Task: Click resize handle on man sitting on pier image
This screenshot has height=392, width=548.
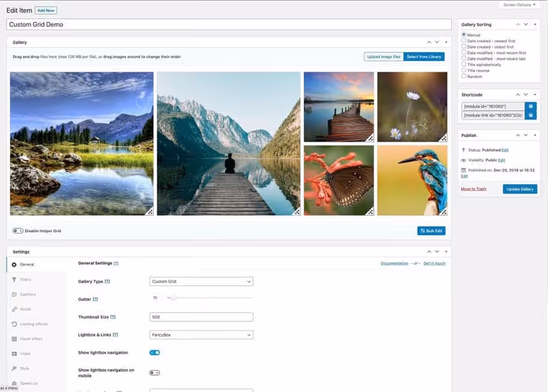Action: pos(296,212)
